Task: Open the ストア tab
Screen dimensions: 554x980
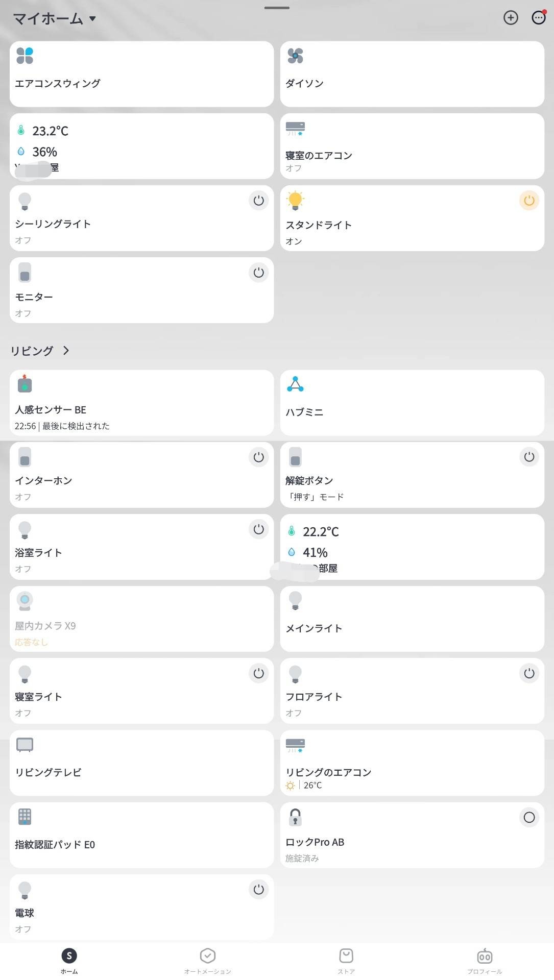Action: 346,961
